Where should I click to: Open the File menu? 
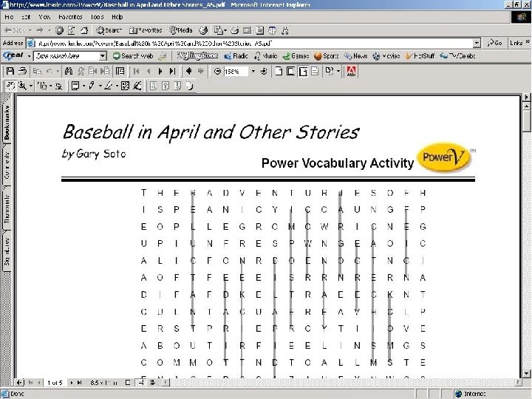click(9, 16)
